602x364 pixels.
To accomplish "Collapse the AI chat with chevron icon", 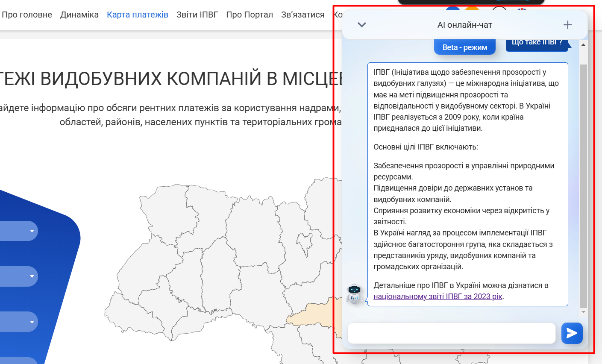I will [362, 25].
